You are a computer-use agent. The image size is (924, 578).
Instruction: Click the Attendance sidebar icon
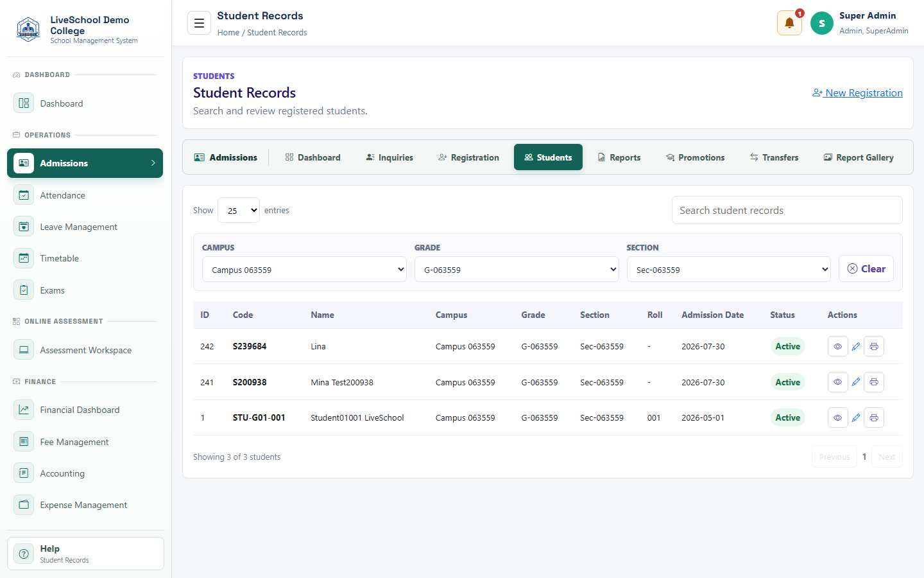pos(24,195)
